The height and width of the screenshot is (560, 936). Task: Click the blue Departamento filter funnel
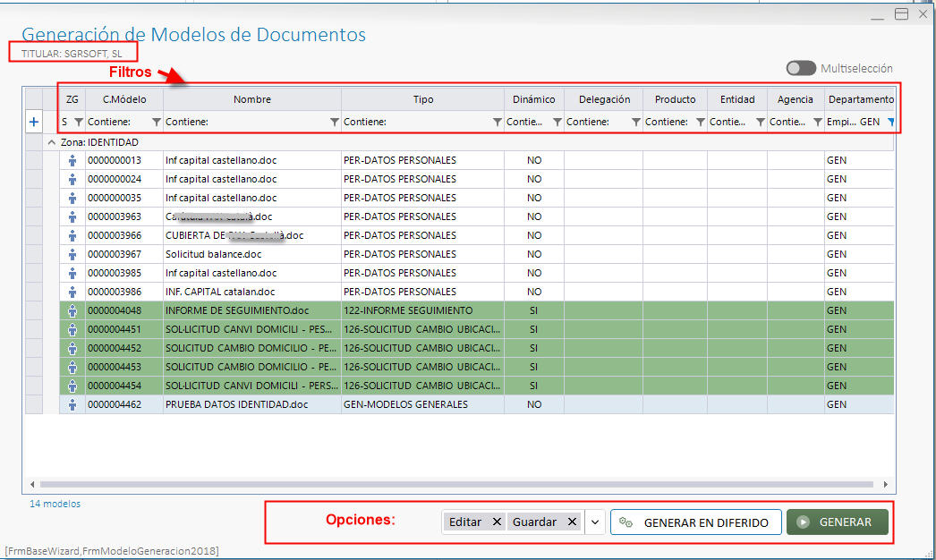tap(890, 122)
